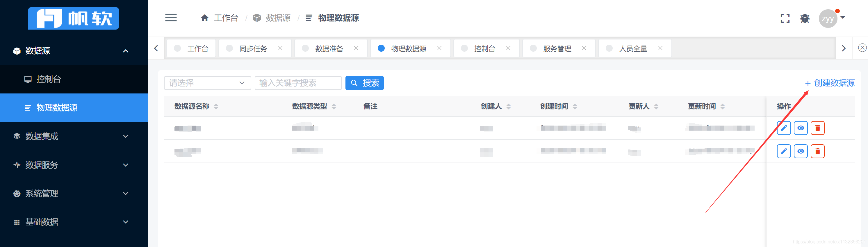
Task: View the first data source row details
Action: 801,128
